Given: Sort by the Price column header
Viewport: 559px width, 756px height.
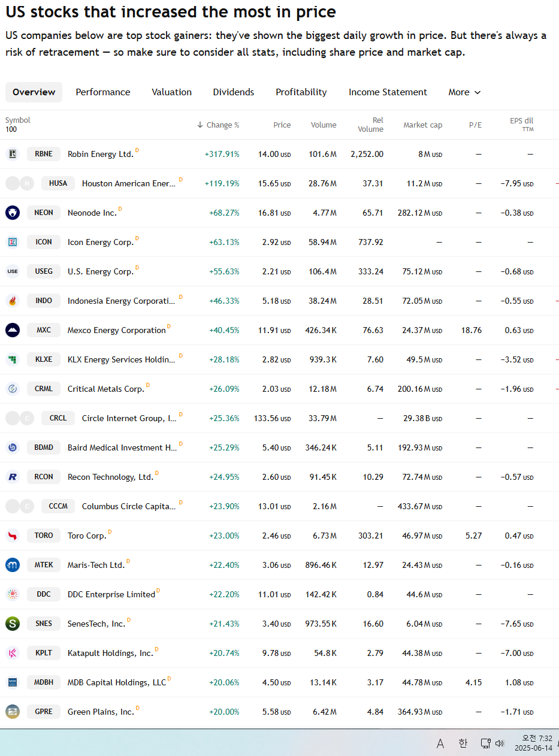Looking at the screenshot, I should (282, 125).
